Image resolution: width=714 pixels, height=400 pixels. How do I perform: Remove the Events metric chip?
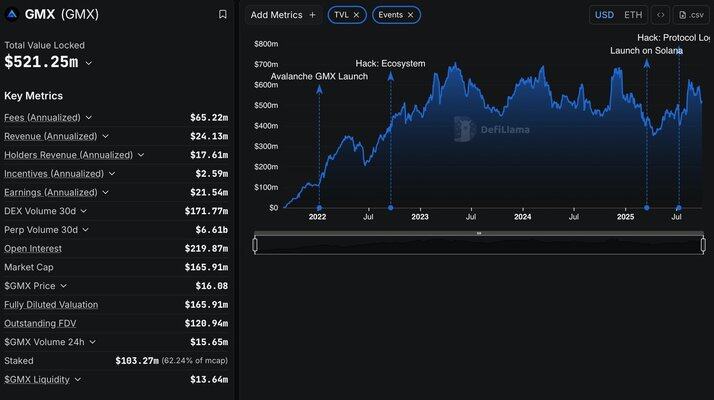click(410, 15)
